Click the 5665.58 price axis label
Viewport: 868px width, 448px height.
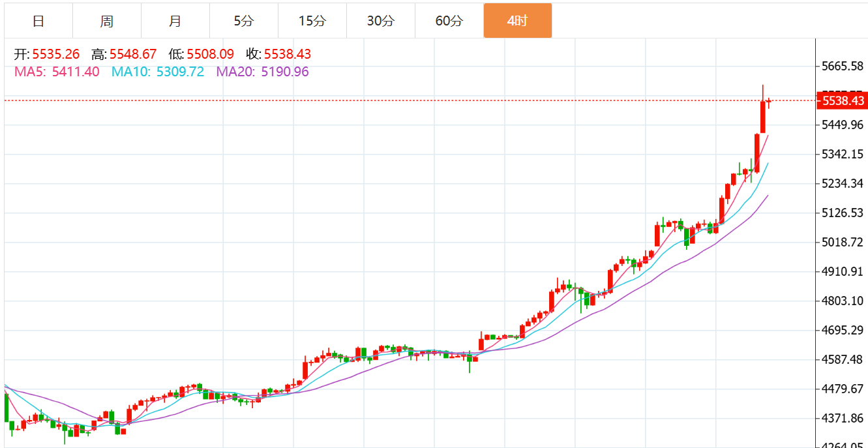pos(844,67)
